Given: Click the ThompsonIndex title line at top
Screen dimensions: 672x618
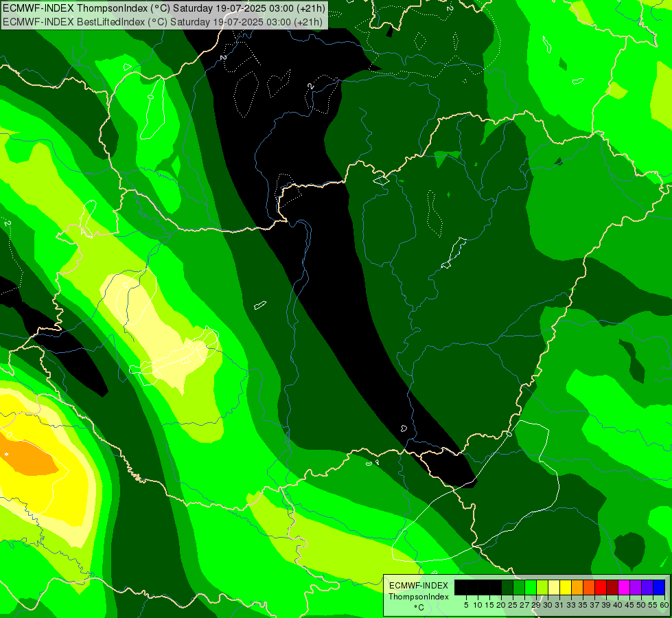Looking at the screenshot, I should pyautogui.click(x=164, y=8).
